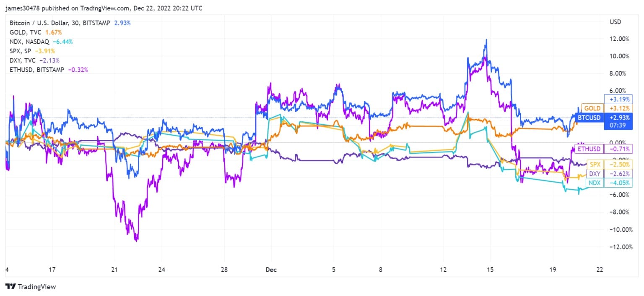This screenshot has height=296, width=644.
Task: Click the 5 date axis label
Action: (334, 270)
